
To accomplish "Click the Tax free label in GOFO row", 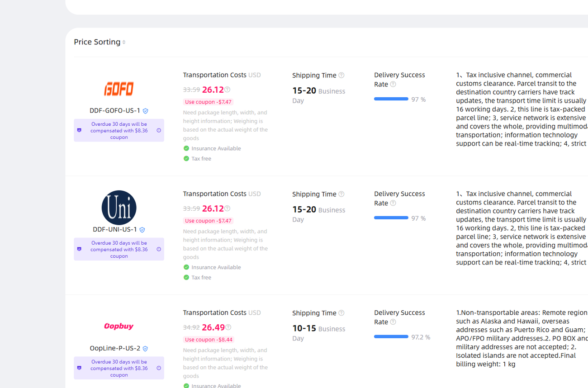I will click(x=201, y=159).
